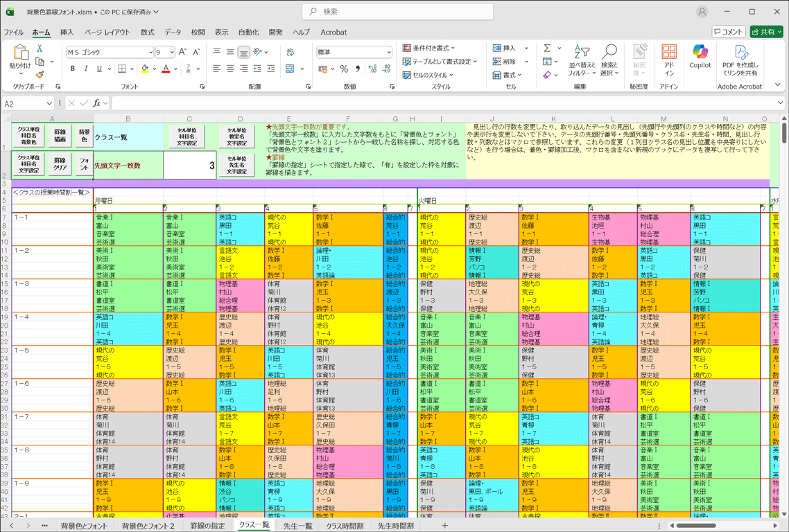Apply the yellow fill color swatch

(144, 69)
